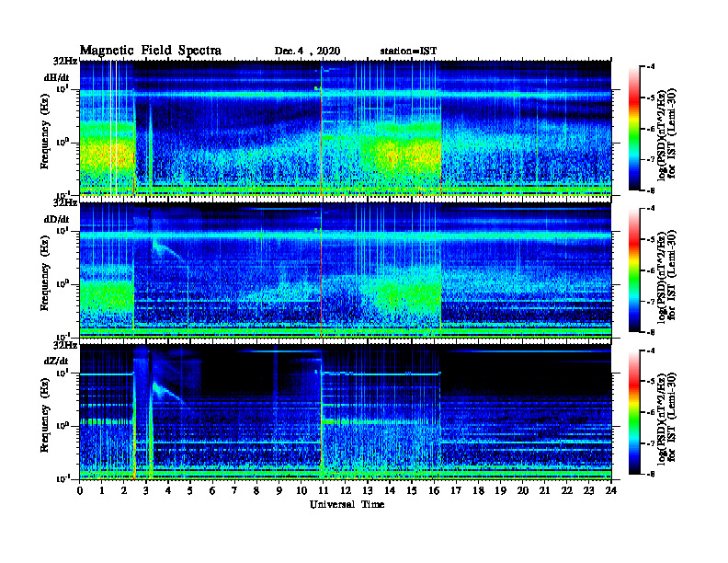This screenshot has width=728, height=563.
Task: Click the "station=IST" label
Action: pos(408,52)
